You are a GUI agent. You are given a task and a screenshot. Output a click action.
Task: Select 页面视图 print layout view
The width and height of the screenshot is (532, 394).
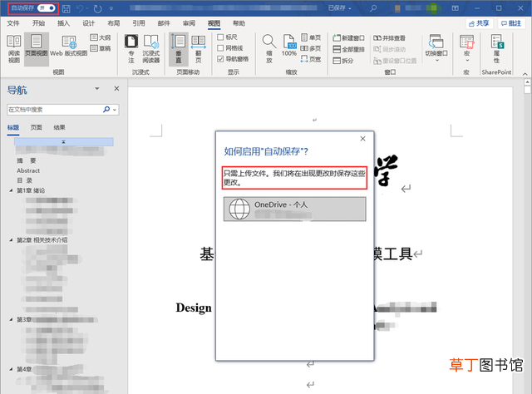click(37, 49)
